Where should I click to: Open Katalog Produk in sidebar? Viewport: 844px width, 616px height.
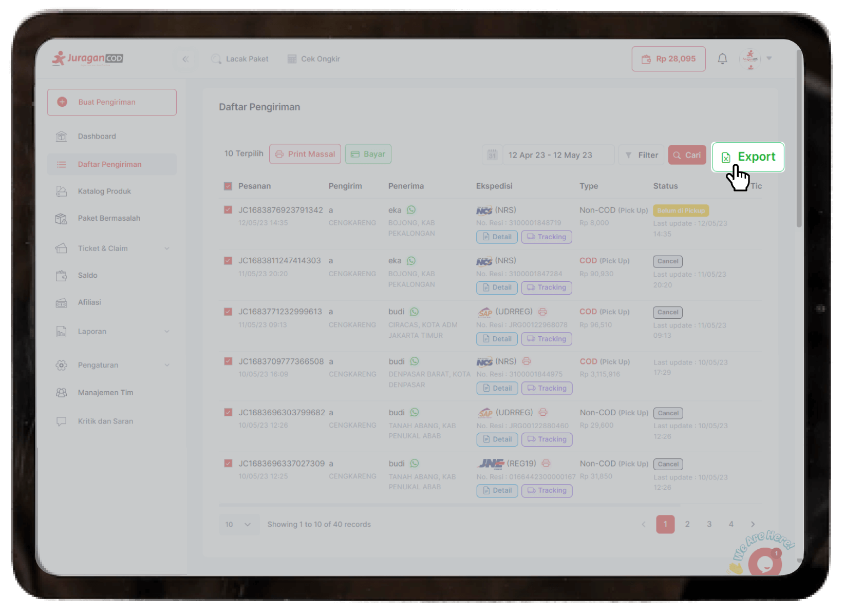click(104, 191)
